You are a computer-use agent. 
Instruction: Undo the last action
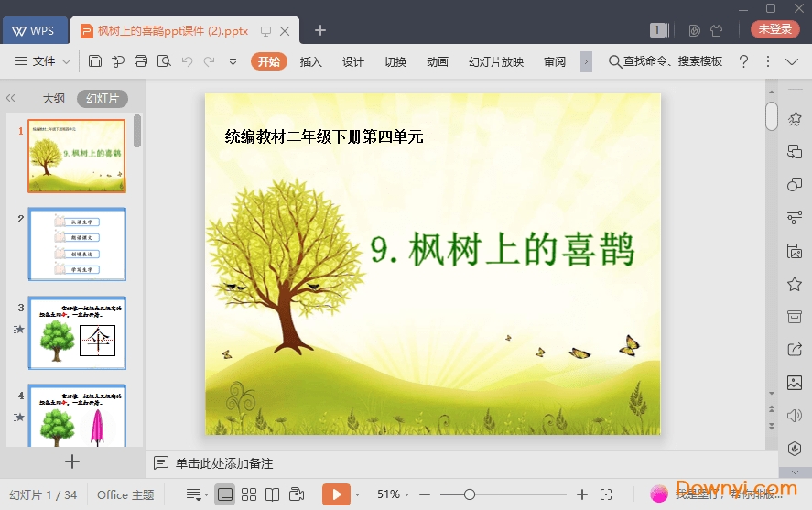point(187,61)
